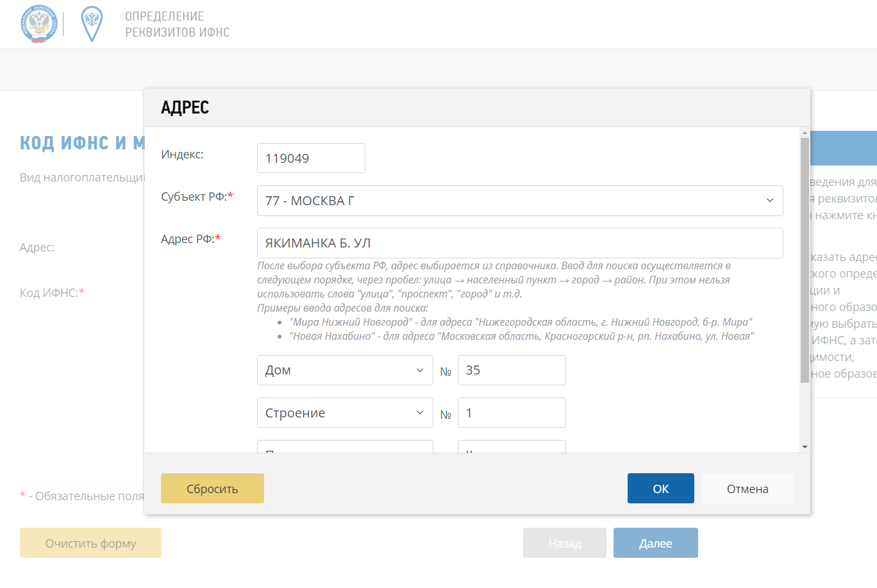The image size is (877, 588).
Task: Expand the Дом type dropdown
Action: coord(345,371)
